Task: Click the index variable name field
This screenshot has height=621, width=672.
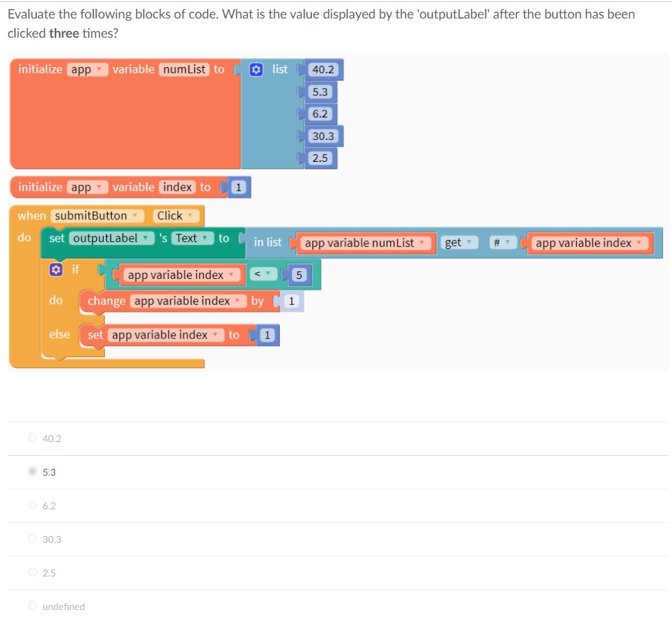Action: tap(178, 187)
